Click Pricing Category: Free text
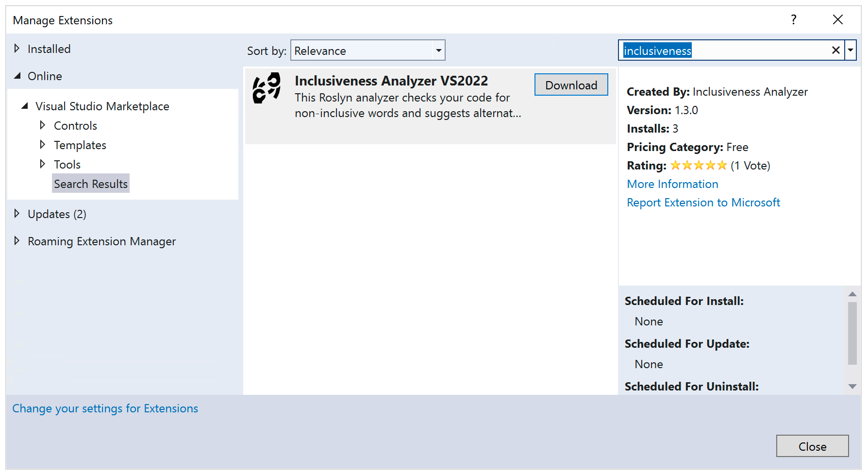The height and width of the screenshot is (475, 868). (x=687, y=147)
